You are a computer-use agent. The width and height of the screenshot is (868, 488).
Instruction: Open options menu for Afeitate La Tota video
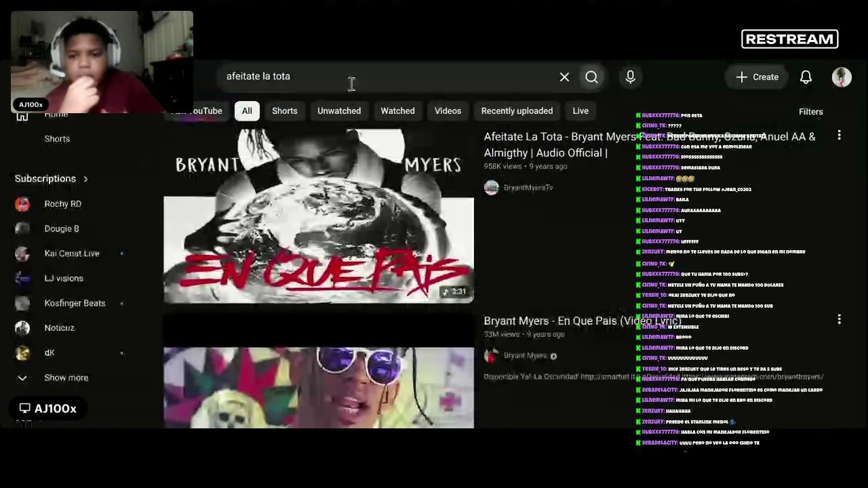point(839,136)
